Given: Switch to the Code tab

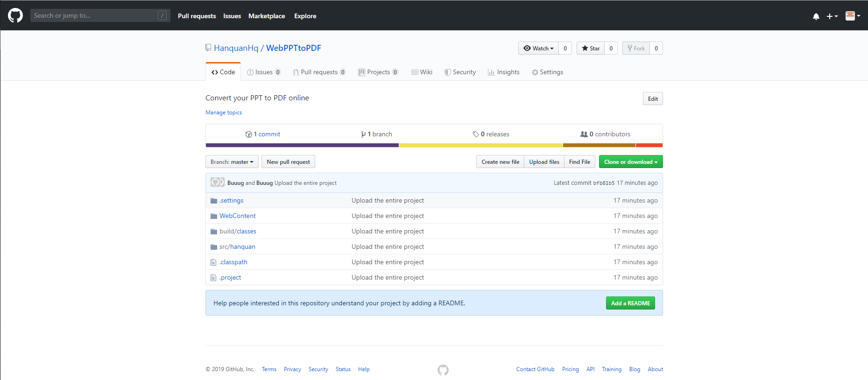Looking at the screenshot, I should point(223,72).
